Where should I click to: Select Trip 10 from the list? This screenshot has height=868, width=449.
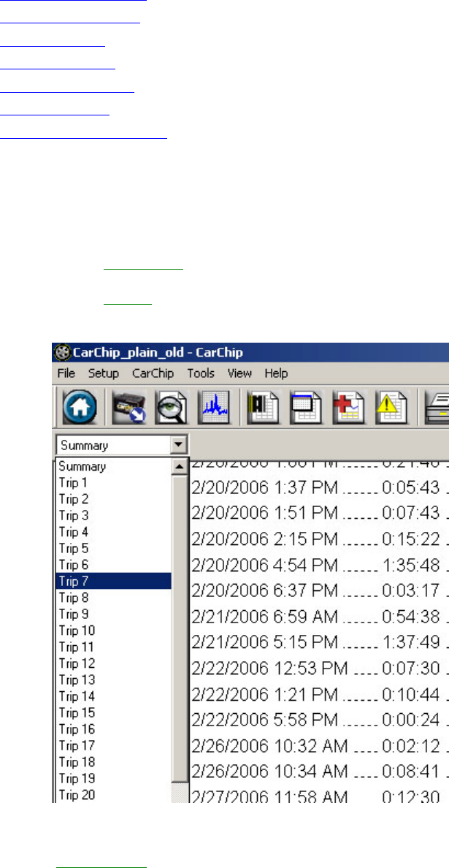pyautogui.click(x=113, y=631)
